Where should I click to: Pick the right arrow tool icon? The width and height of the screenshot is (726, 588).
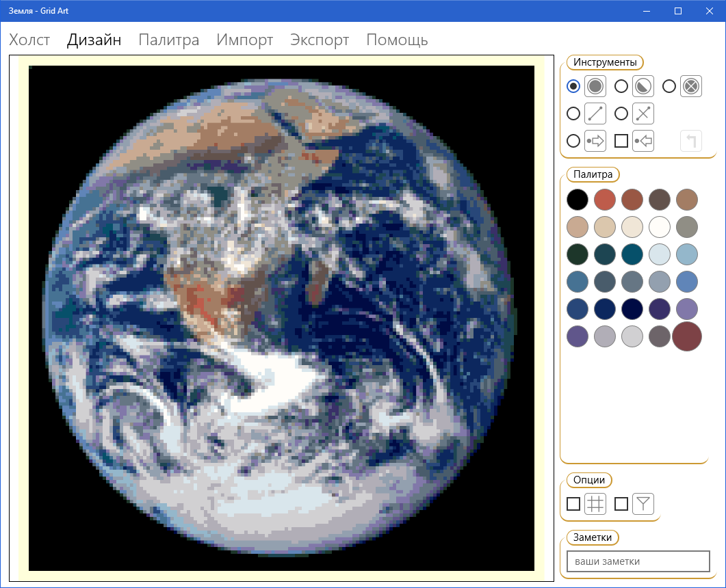[595, 141]
